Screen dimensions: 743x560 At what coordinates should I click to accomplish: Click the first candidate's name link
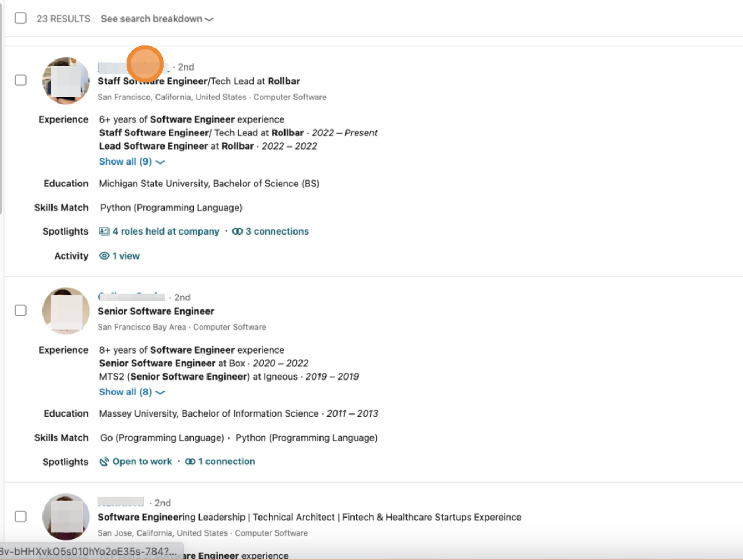pyautogui.click(x=134, y=67)
